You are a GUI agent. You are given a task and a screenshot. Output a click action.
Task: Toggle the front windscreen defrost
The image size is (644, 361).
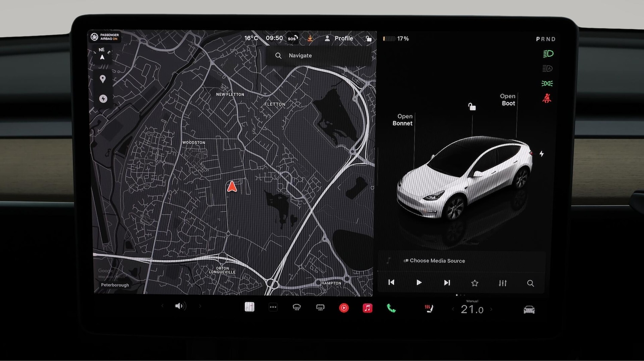pyautogui.click(x=297, y=308)
